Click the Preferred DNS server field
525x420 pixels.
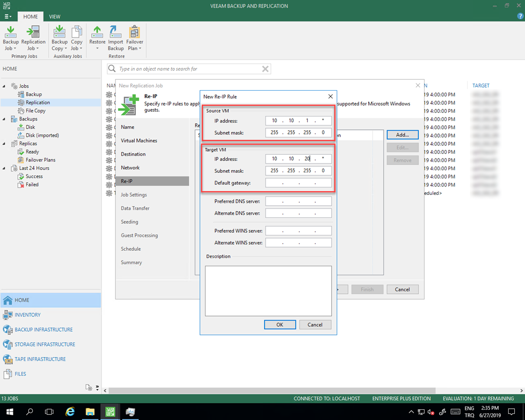point(298,202)
